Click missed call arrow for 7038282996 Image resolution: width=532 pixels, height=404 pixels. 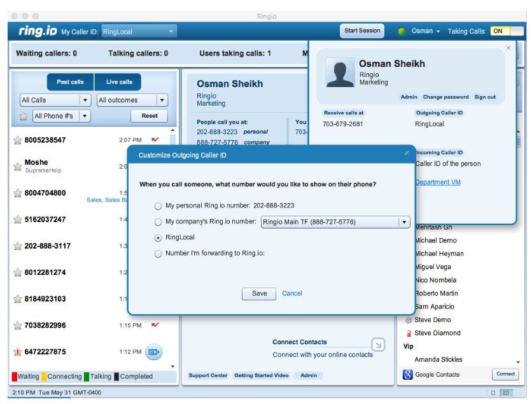(x=155, y=324)
